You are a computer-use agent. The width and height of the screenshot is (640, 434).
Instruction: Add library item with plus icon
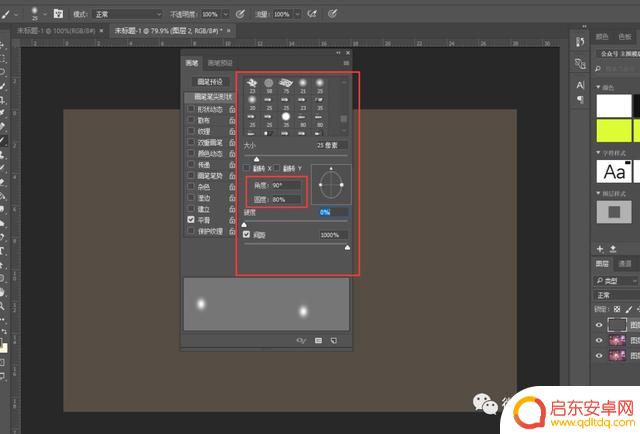point(600,249)
